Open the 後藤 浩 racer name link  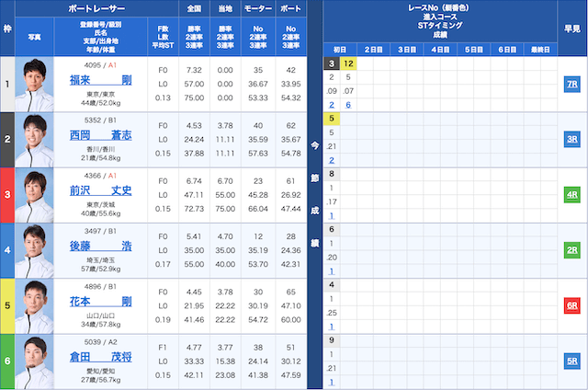[100, 246]
